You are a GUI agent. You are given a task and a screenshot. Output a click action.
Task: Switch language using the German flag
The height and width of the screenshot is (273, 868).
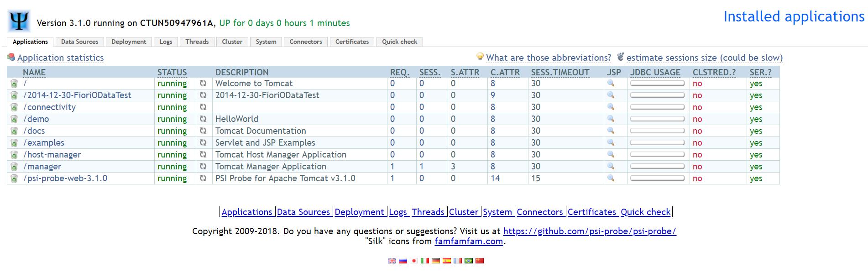coord(436,261)
